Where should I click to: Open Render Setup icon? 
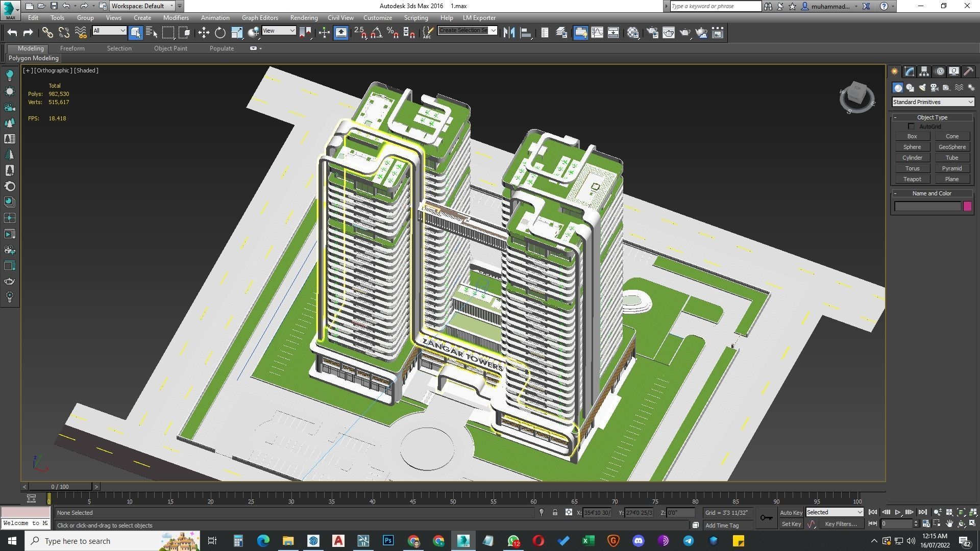[x=652, y=33]
